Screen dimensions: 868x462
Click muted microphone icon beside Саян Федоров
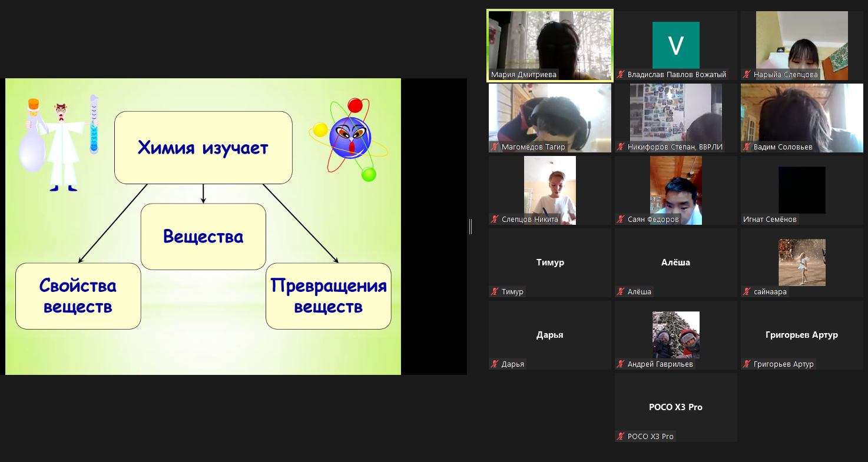coord(621,220)
